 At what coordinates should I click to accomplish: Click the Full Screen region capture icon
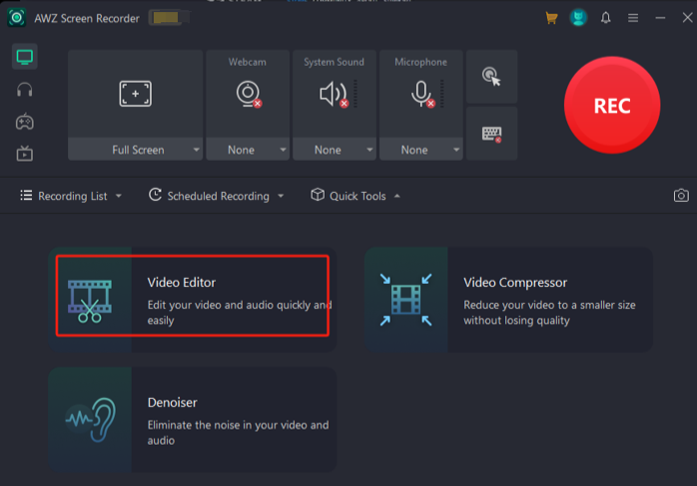point(136,93)
